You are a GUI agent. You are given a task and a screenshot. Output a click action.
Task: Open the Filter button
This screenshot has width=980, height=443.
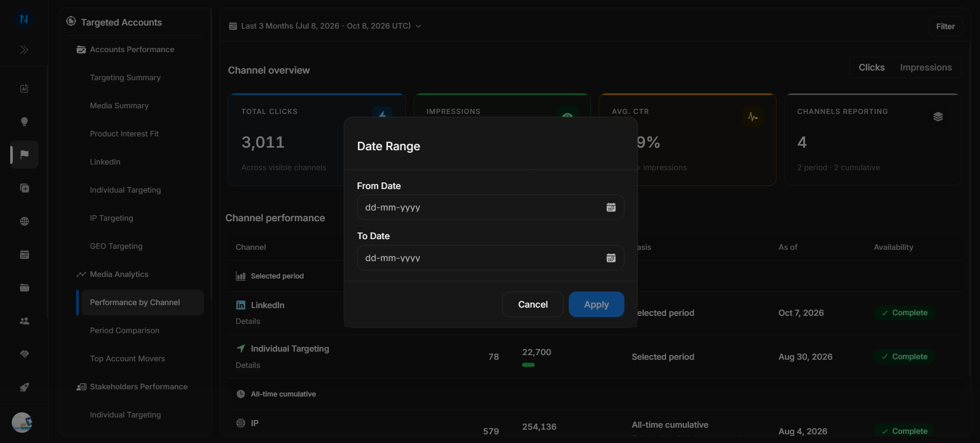[945, 27]
